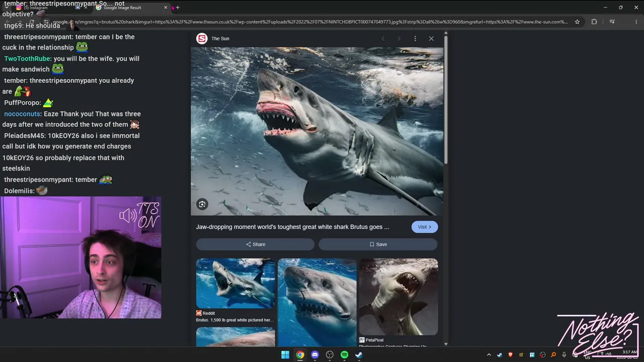Open the browser extensions puzzle icon
644x362 pixels.
594,22
